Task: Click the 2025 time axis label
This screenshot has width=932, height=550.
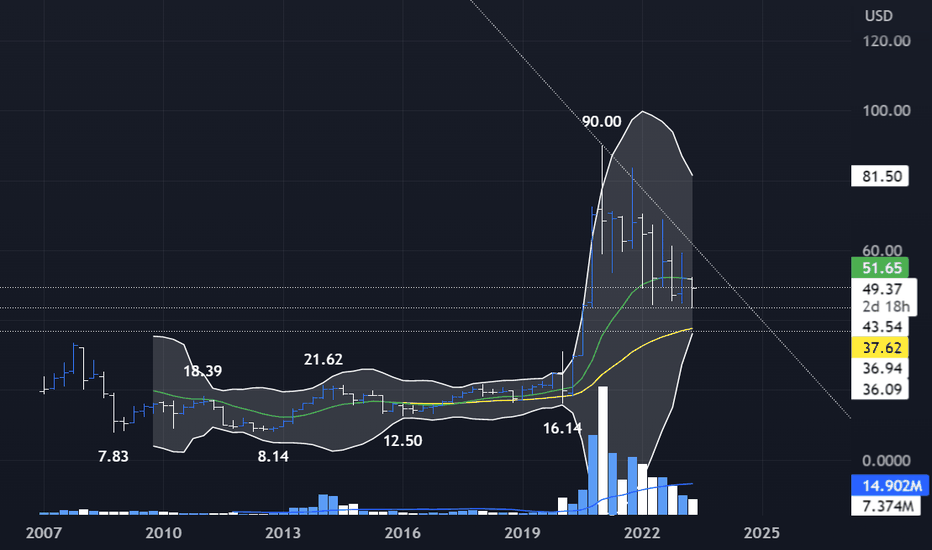Action: point(761,533)
